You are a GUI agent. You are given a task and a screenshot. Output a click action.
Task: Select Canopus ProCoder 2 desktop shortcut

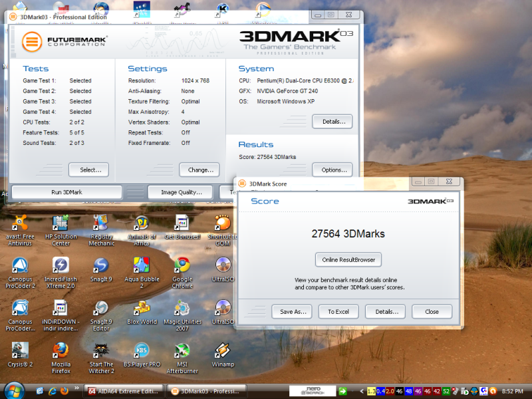pyautogui.click(x=20, y=273)
